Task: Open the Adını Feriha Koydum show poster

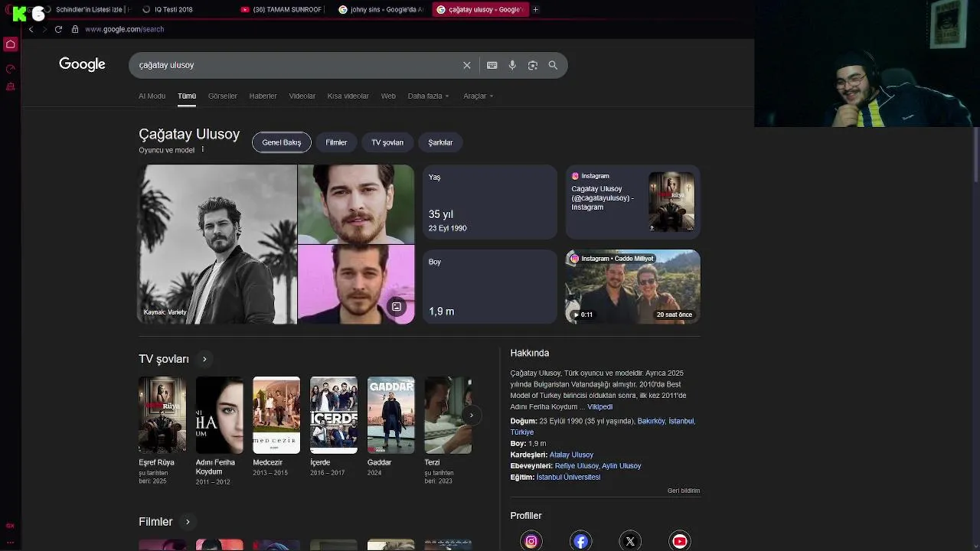Action: pyautogui.click(x=219, y=415)
